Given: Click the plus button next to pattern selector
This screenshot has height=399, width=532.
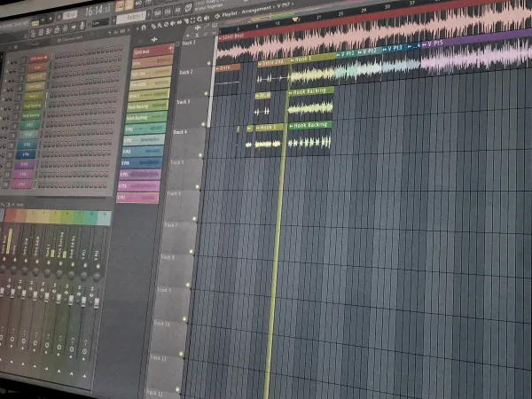Looking at the screenshot, I should [149, 15].
